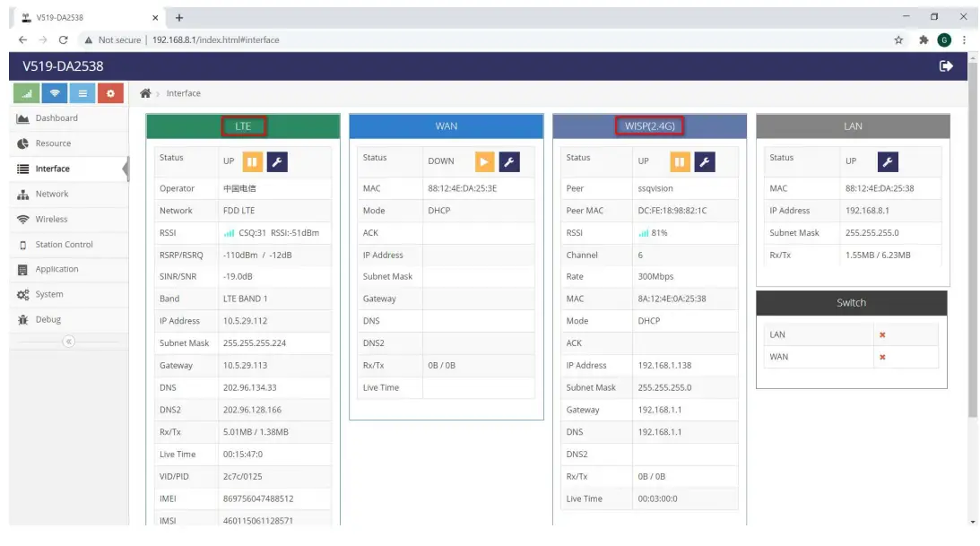
Task: Click the V519-DA2538 page title
Action: (63, 66)
